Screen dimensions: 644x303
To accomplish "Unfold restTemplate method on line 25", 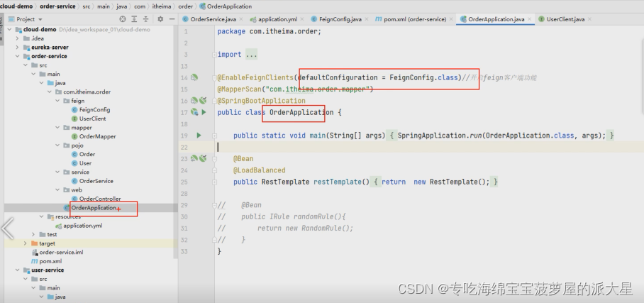I will [214, 182].
